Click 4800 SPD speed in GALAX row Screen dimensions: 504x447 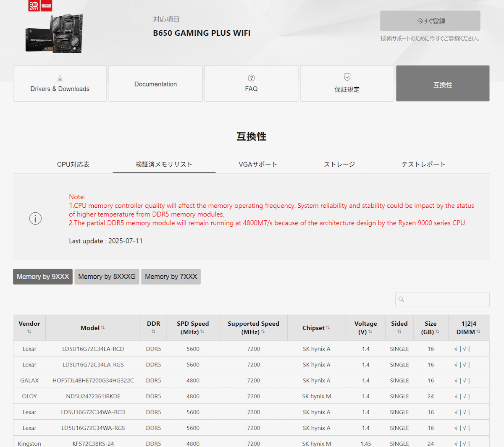[x=193, y=381]
